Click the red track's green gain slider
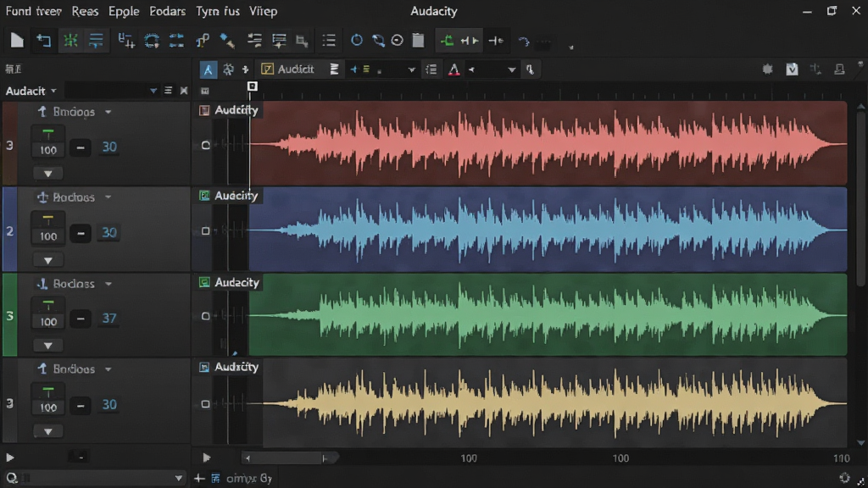 click(48, 133)
